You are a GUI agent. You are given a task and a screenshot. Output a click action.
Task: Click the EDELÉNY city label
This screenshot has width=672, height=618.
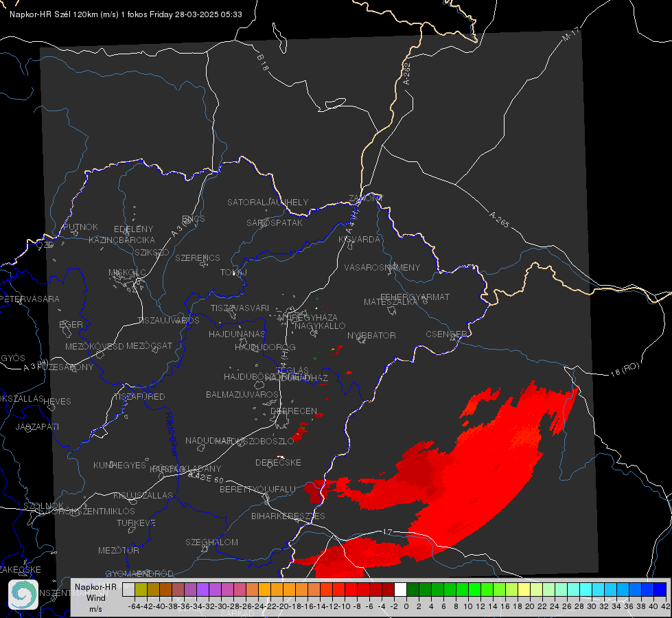pyautogui.click(x=134, y=229)
